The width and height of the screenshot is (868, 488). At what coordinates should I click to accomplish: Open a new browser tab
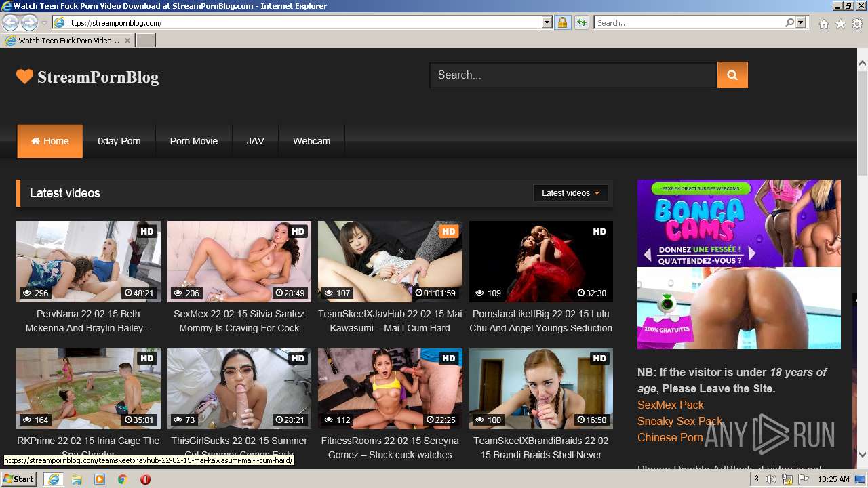[146, 41]
